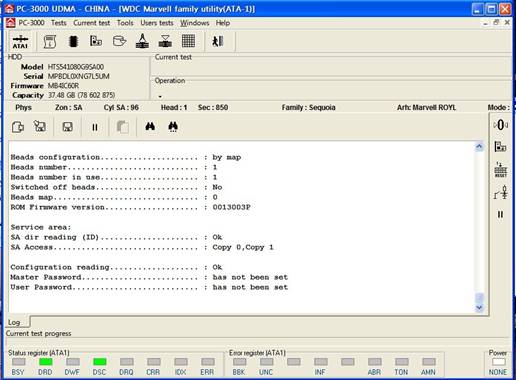Open the Help menu
Screen dimensions: 516x380
pyautogui.click(x=223, y=23)
